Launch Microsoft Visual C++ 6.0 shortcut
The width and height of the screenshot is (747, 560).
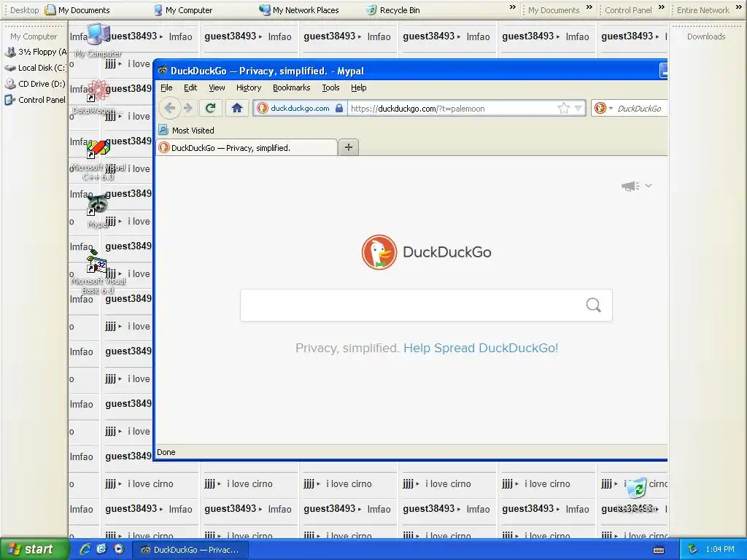point(98,160)
